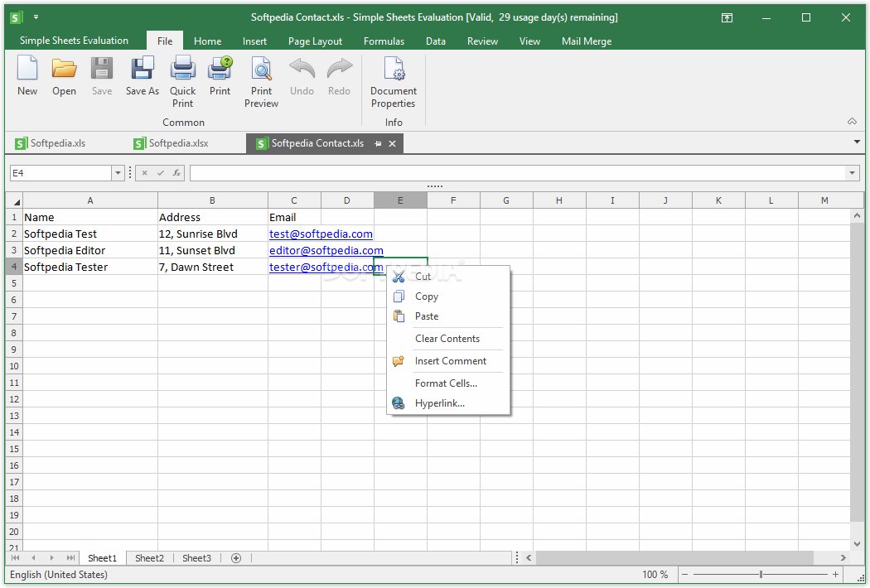Viewport: 870px width, 588px height.
Task: Expand the Name Box dropdown
Action: click(x=118, y=173)
